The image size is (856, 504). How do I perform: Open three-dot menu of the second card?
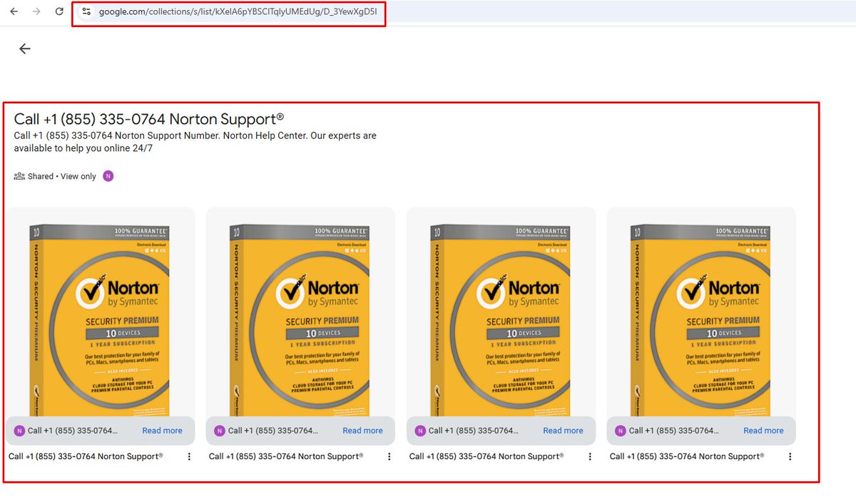click(389, 456)
